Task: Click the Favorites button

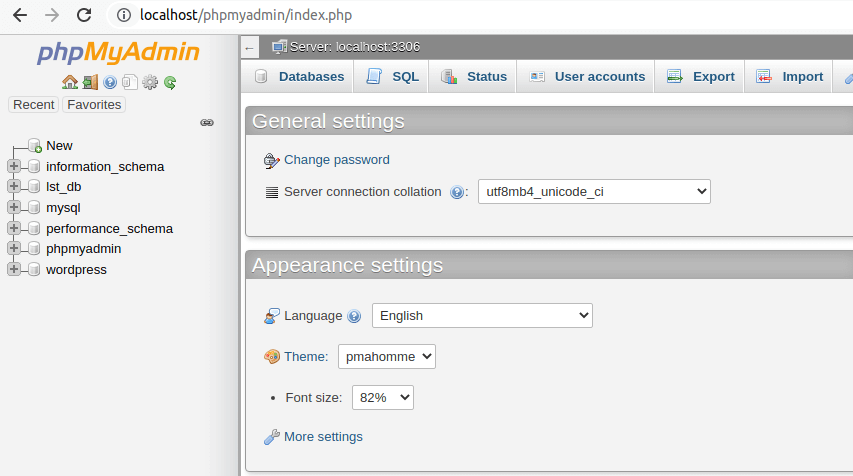Action: (94, 104)
